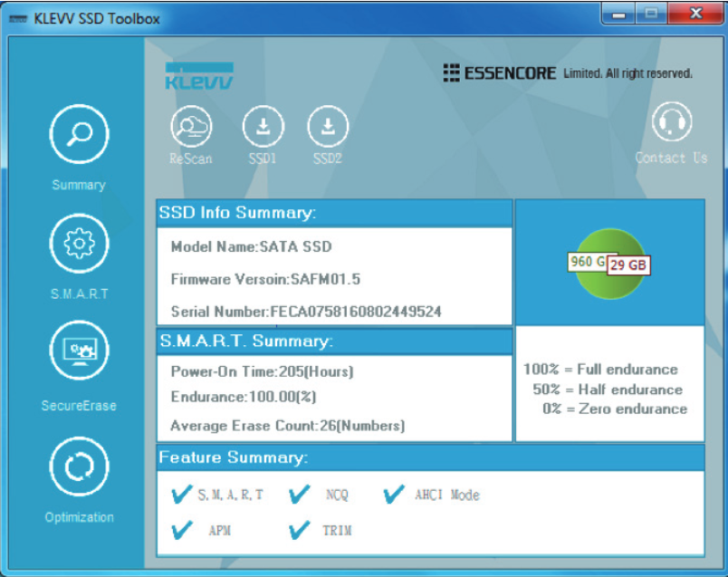Click 100% = Full endurance text
728x577 pixels.
tap(601, 370)
